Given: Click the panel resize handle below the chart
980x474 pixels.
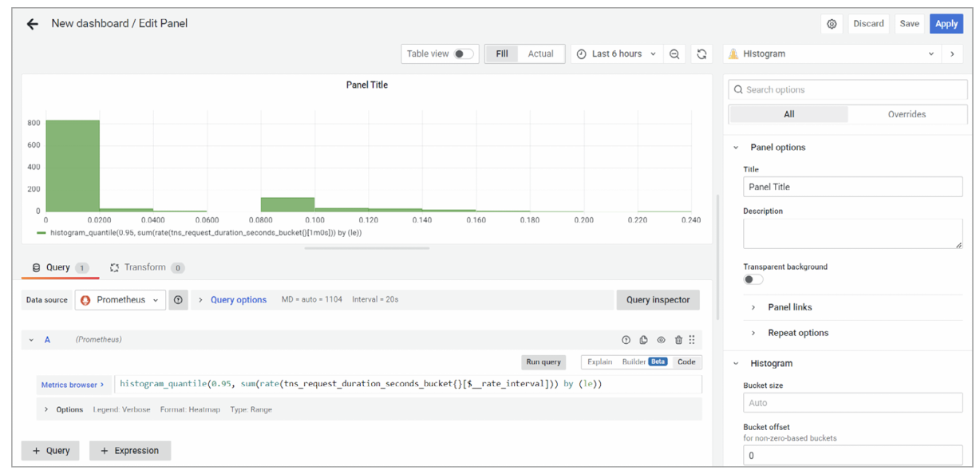Looking at the screenshot, I should point(367,248).
